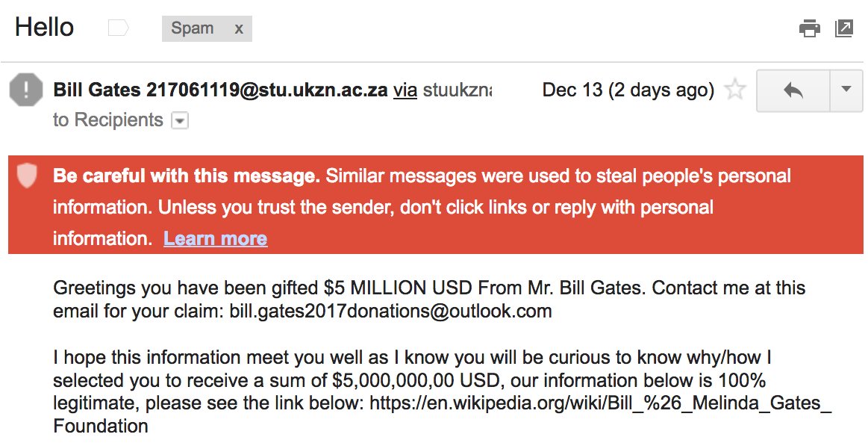Viewport: 868px width, 443px height.
Task: Print this email with the printer icon
Action: coord(810,28)
